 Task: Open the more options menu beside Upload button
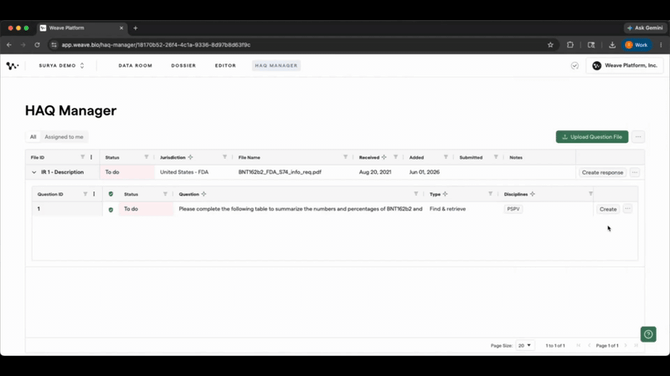[638, 137]
